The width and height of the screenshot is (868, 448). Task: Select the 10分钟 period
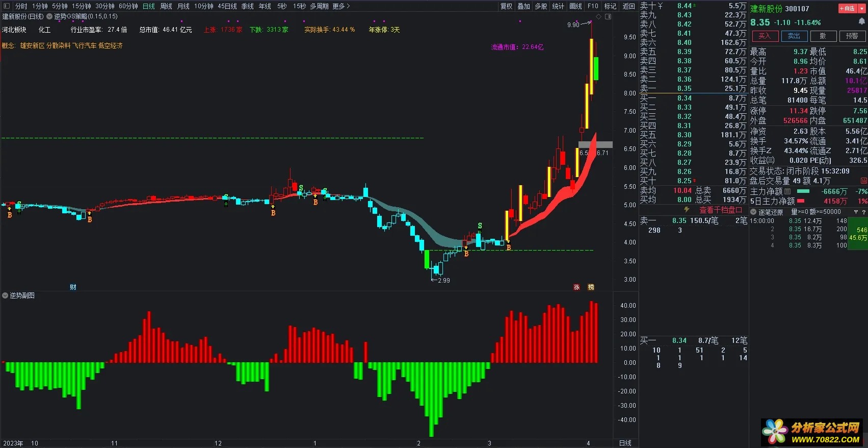pyautogui.click(x=204, y=6)
